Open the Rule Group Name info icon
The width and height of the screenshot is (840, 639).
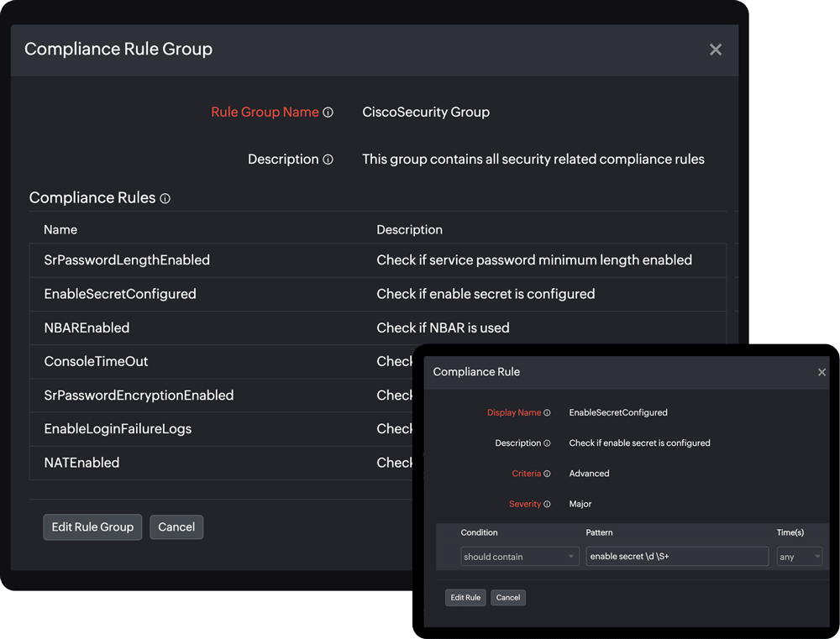[329, 111]
